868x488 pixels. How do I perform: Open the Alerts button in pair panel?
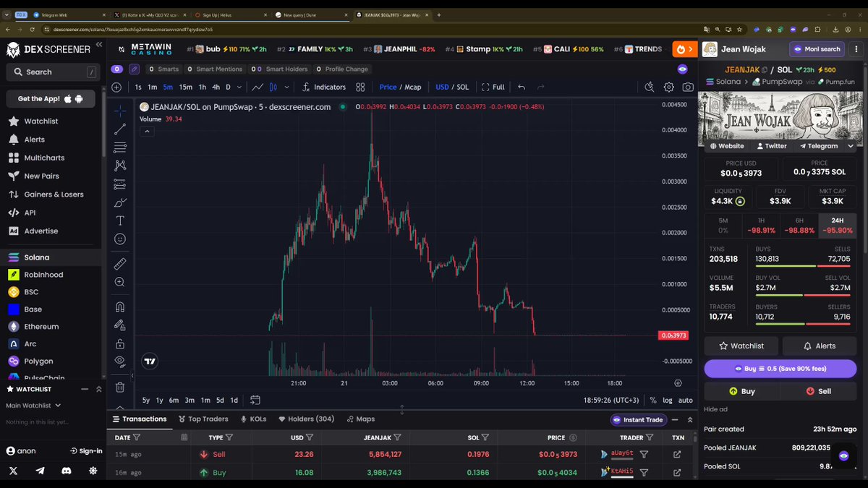pyautogui.click(x=819, y=346)
